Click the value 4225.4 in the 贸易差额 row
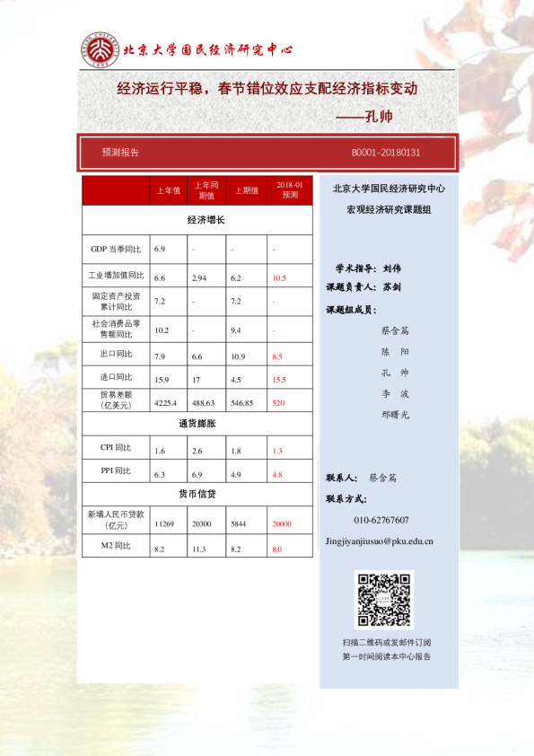534x756 pixels. pyautogui.click(x=165, y=403)
